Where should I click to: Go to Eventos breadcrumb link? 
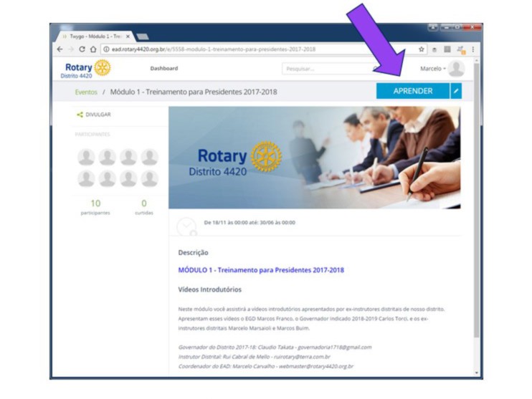pos(86,92)
